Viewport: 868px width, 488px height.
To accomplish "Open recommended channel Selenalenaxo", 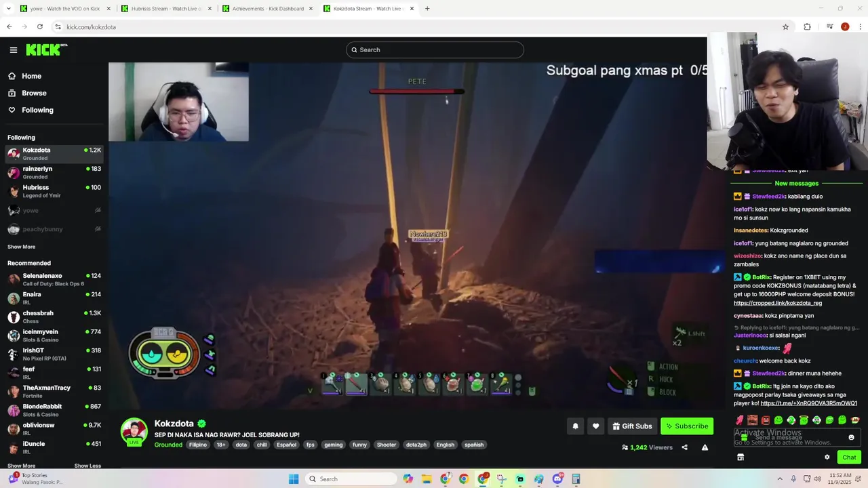I will (x=54, y=279).
